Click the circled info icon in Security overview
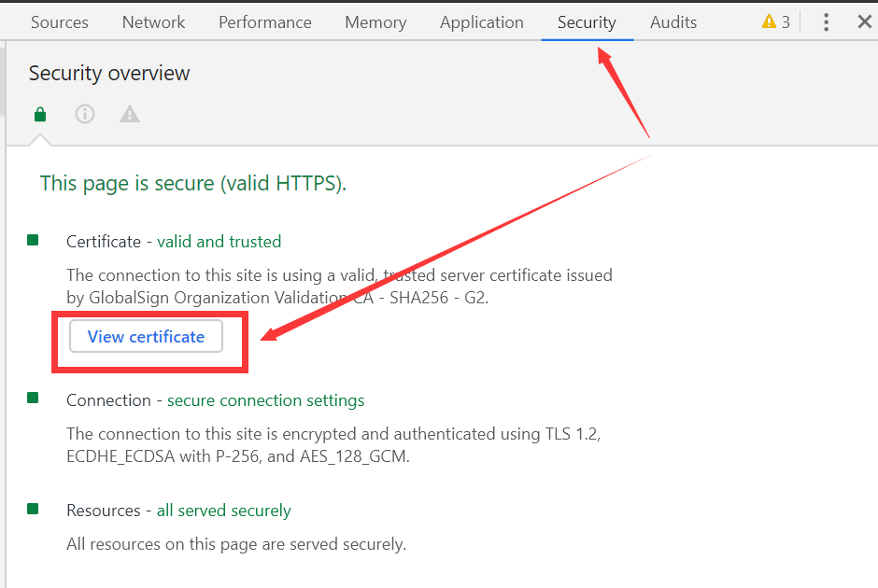 [85, 114]
